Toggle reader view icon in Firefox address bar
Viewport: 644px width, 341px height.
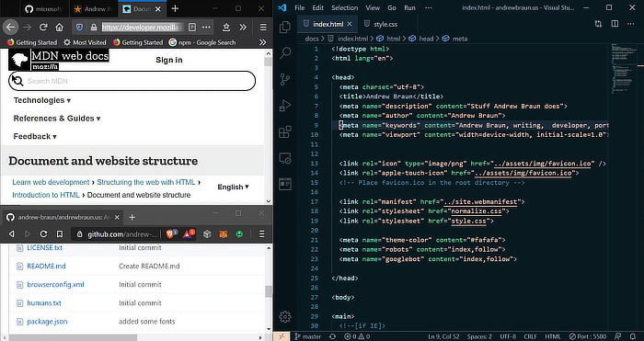coord(191,27)
